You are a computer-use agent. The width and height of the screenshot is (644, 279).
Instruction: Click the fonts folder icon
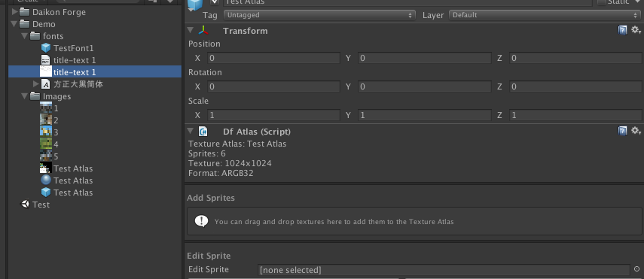click(35, 36)
